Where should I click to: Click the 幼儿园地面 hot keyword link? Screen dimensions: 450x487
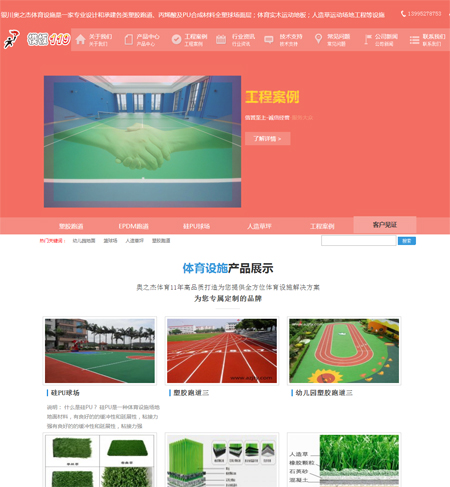[84, 241]
